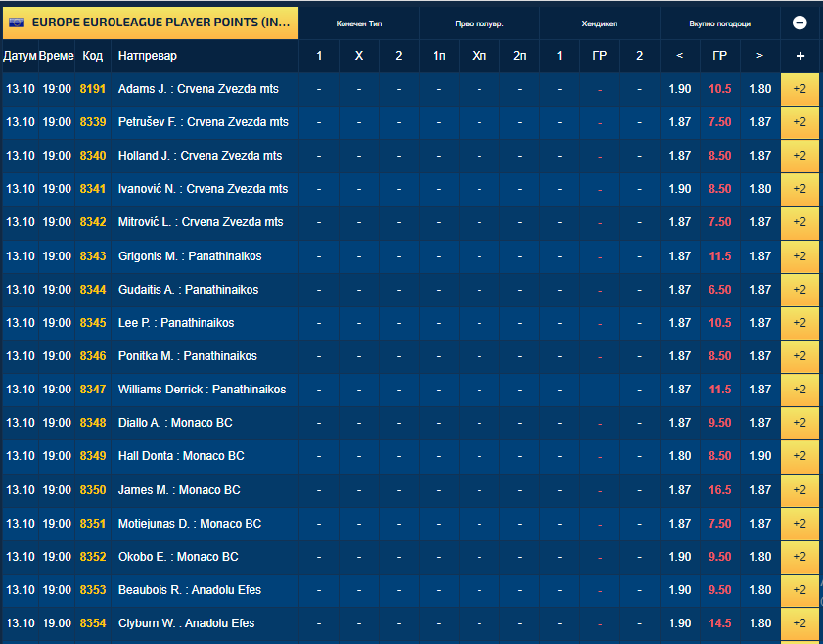The image size is (823, 644).
Task: Collapse league section with minus icon
Action: (800, 23)
